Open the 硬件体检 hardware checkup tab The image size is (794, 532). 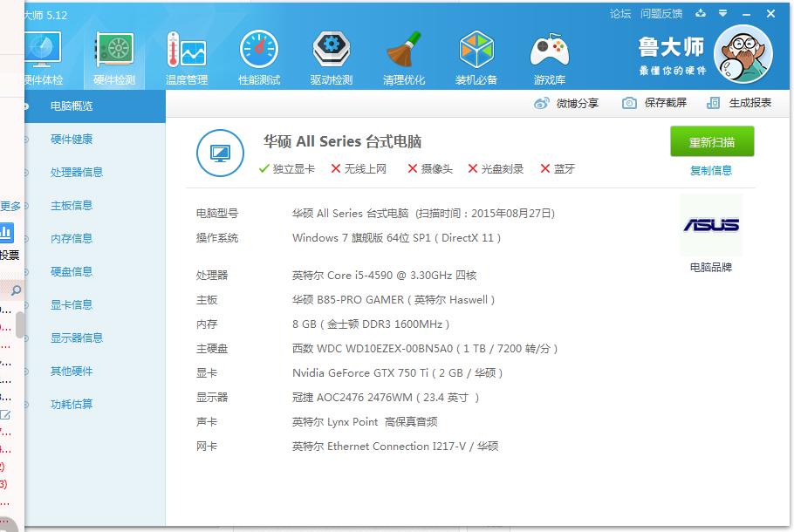click(x=43, y=58)
